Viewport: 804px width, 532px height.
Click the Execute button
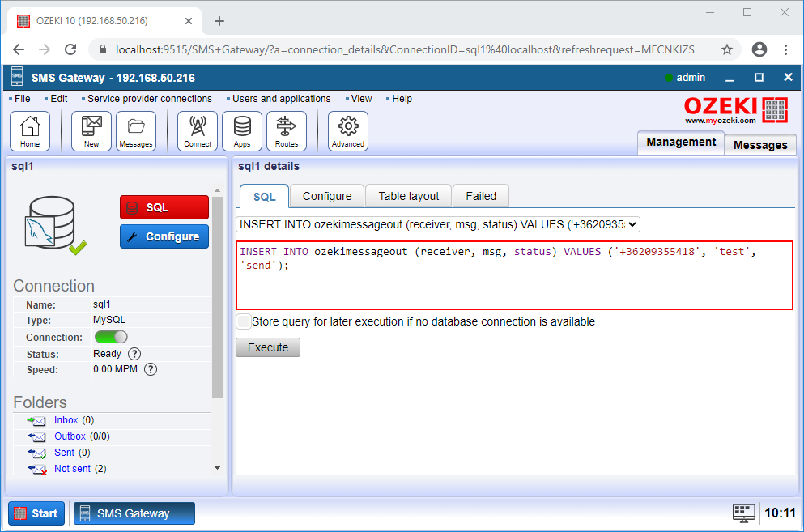click(x=268, y=347)
